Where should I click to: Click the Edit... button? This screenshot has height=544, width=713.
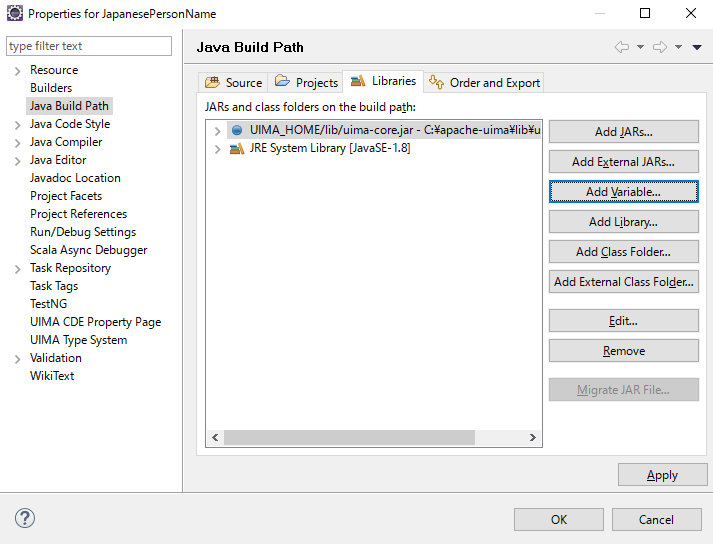623,321
